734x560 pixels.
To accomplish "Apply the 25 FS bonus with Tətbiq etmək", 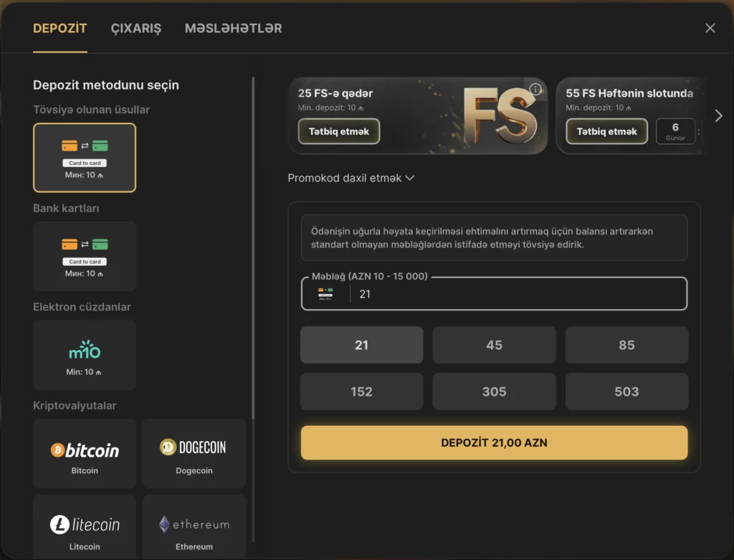I will coord(339,131).
